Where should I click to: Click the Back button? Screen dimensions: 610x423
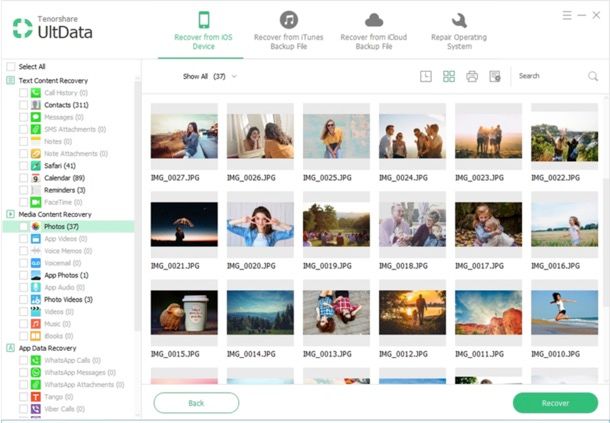(x=196, y=403)
